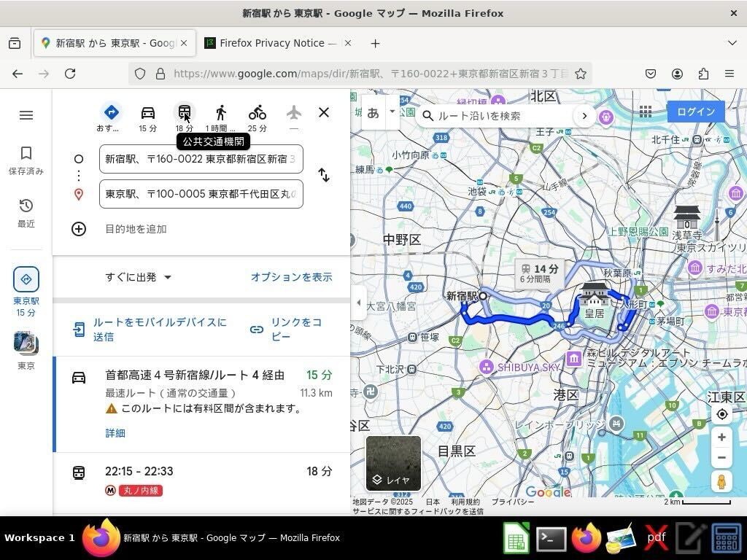
Task: Show tracking protection shield info
Action: click(x=139, y=74)
